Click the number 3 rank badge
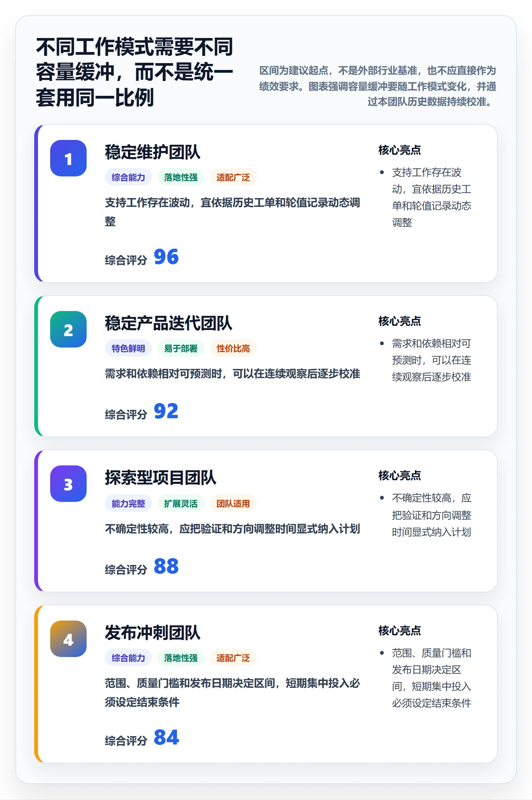Image resolution: width=532 pixels, height=800 pixels. tap(68, 484)
